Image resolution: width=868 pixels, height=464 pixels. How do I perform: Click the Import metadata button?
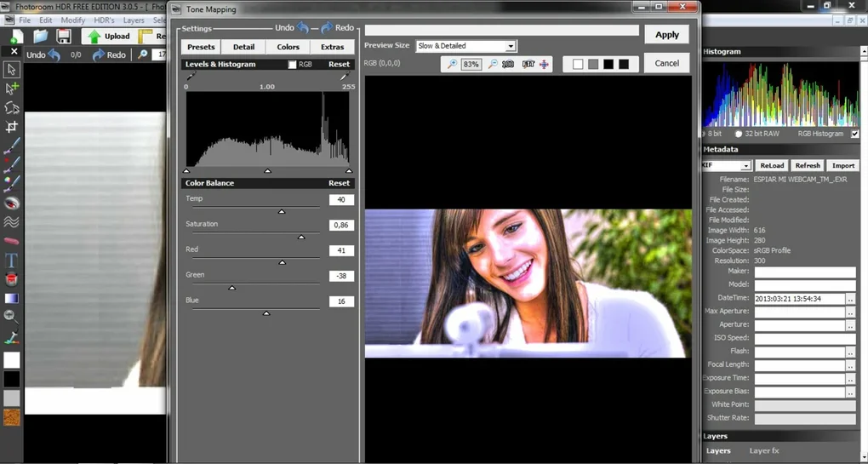(843, 165)
